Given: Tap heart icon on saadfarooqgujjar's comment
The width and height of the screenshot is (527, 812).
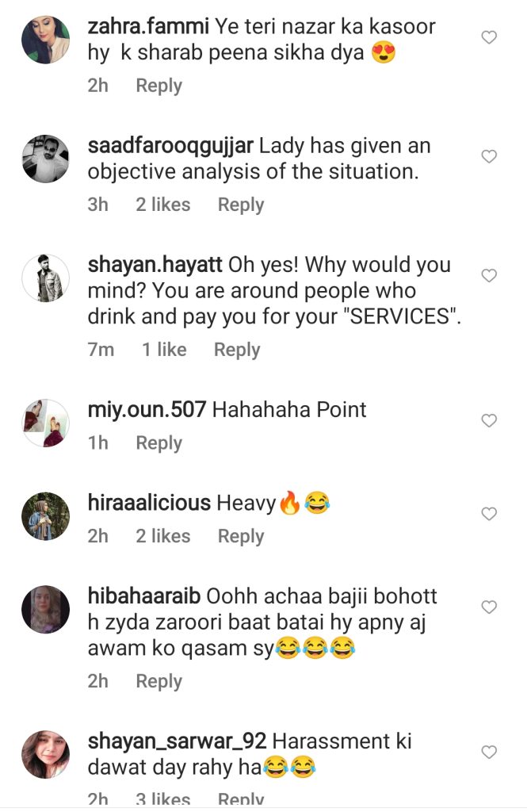Looking at the screenshot, I should 489,156.
